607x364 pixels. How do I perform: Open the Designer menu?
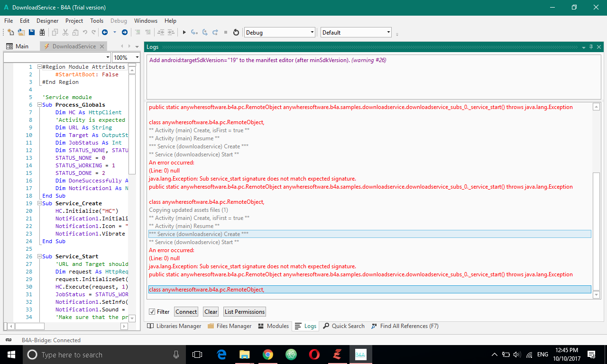(47, 21)
